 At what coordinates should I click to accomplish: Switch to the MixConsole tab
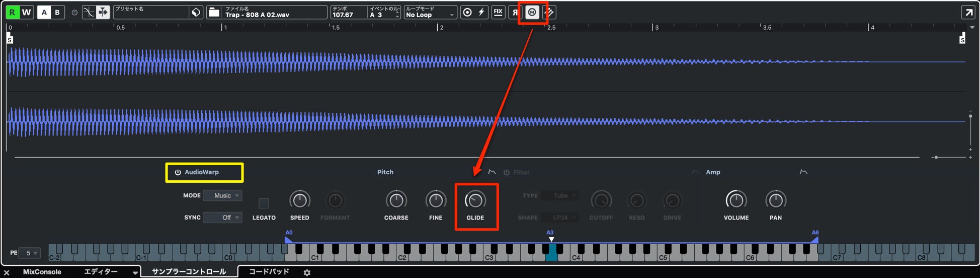point(42,272)
